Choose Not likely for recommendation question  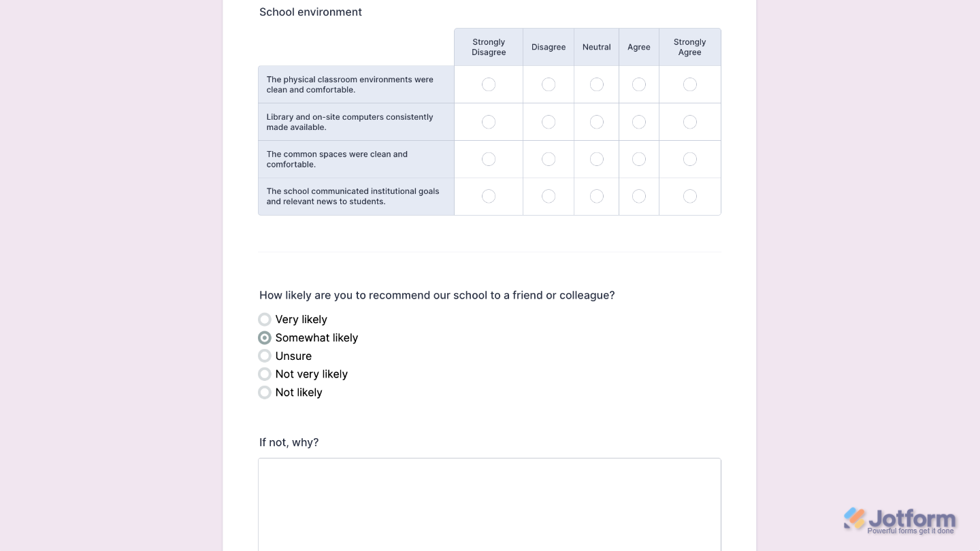point(265,393)
